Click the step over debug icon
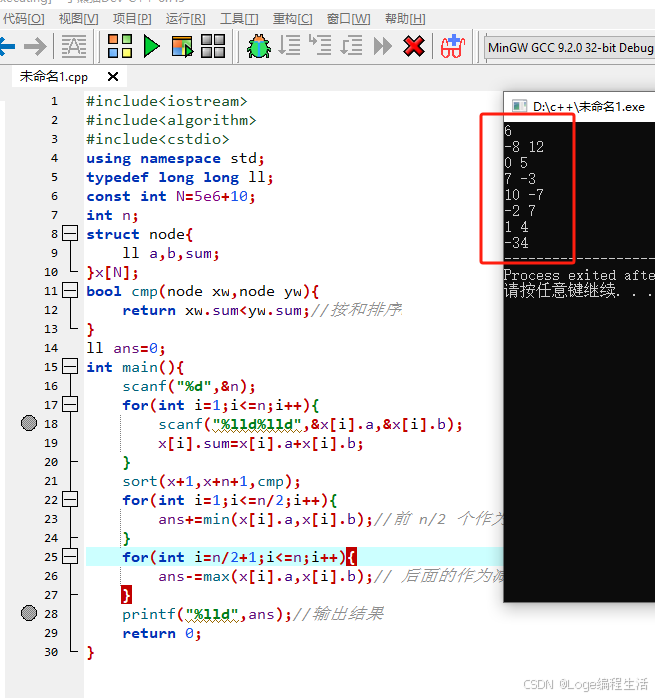Screen dimensions: 655x698 pyautogui.click(x=289, y=46)
